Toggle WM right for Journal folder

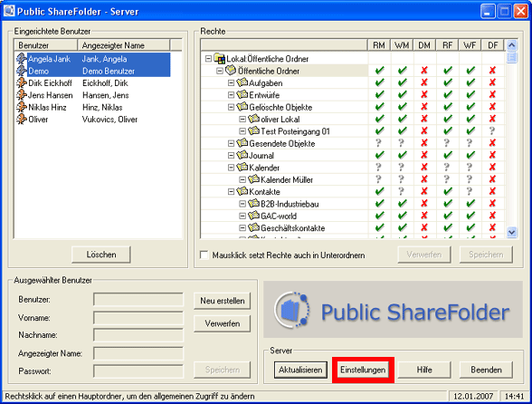pos(402,155)
